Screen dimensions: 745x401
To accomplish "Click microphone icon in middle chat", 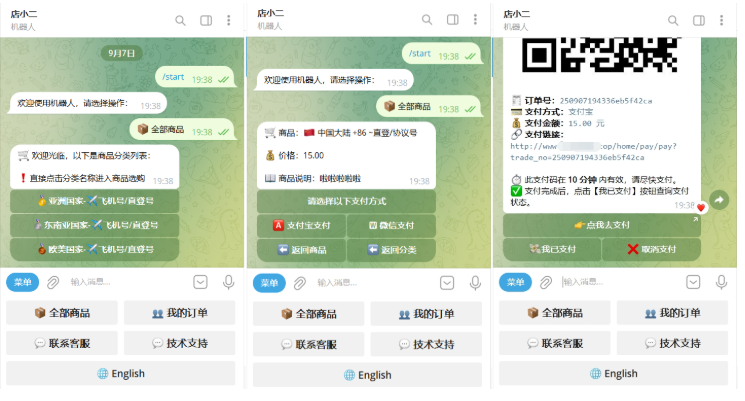I will [x=475, y=283].
